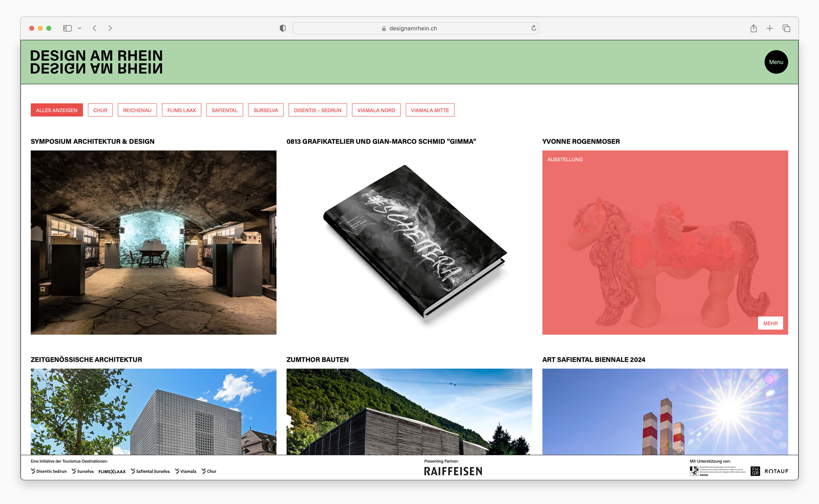Filter events by Chur
This screenshot has width=819, height=504.
point(100,110)
